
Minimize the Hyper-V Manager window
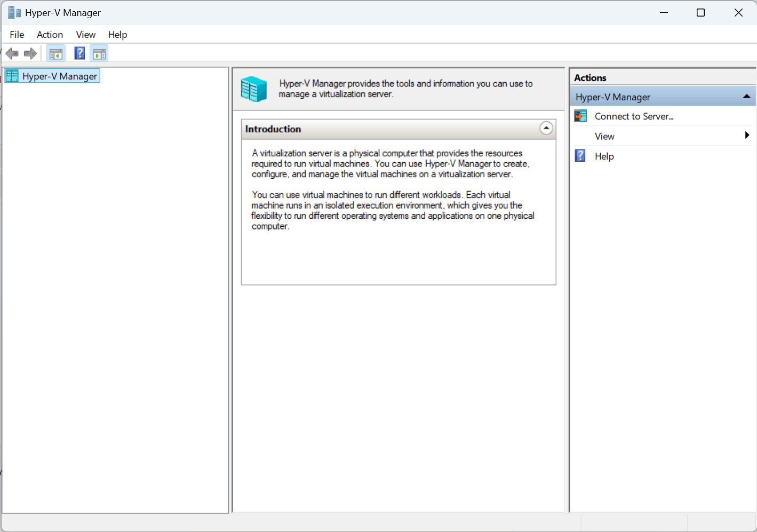click(x=664, y=12)
